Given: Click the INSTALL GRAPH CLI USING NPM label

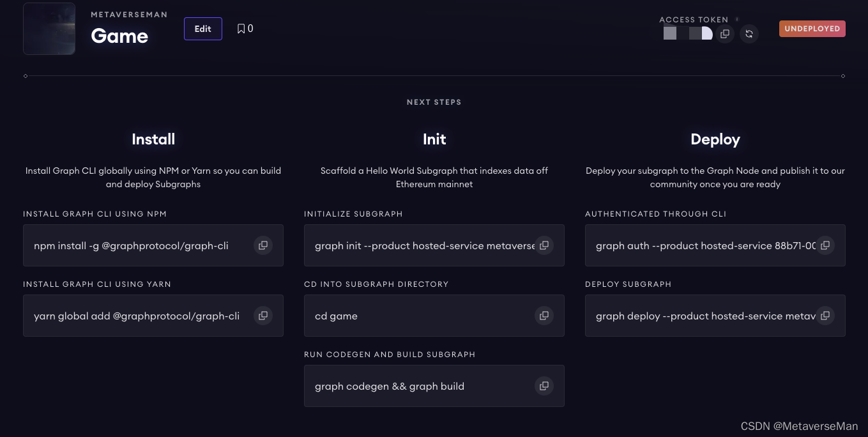Looking at the screenshot, I should click(x=95, y=214).
